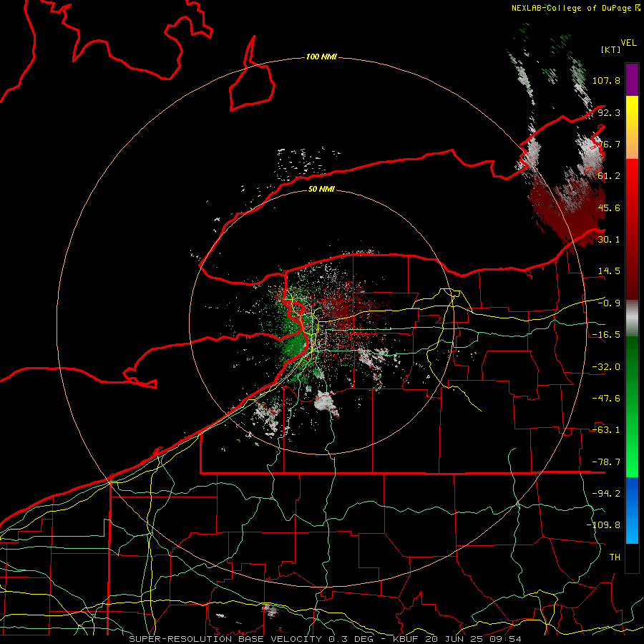644x644 pixels.
Task: Click the Super-Resolution Base Velocity caption
Action: [x=326, y=639]
